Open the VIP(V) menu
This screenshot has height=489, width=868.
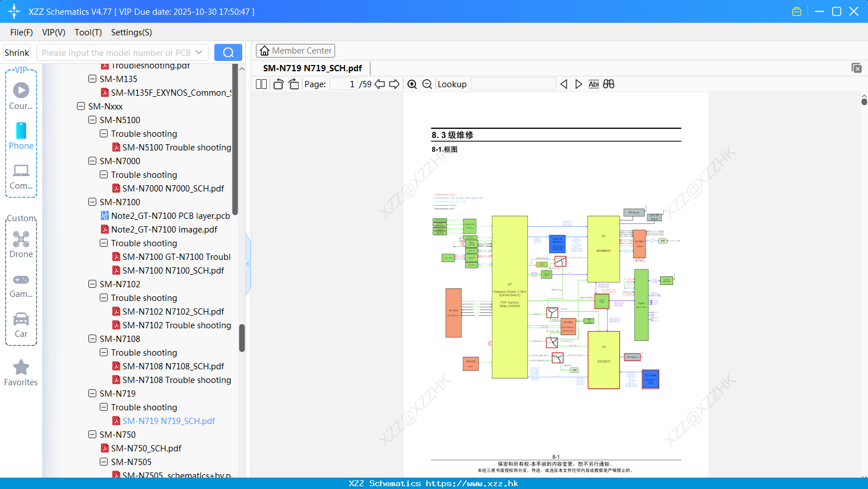tap(54, 32)
